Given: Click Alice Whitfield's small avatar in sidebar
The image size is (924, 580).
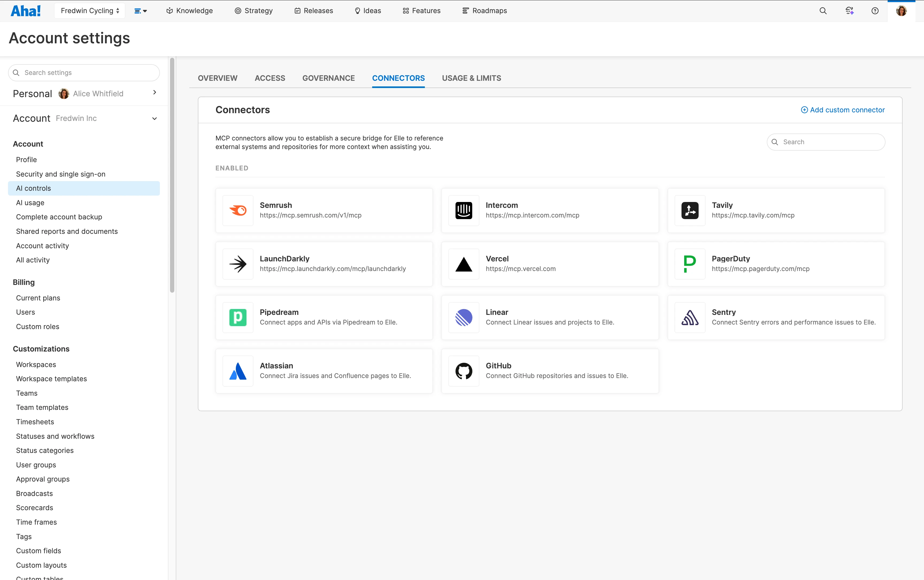Looking at the screenshot, I should [64, 94].
